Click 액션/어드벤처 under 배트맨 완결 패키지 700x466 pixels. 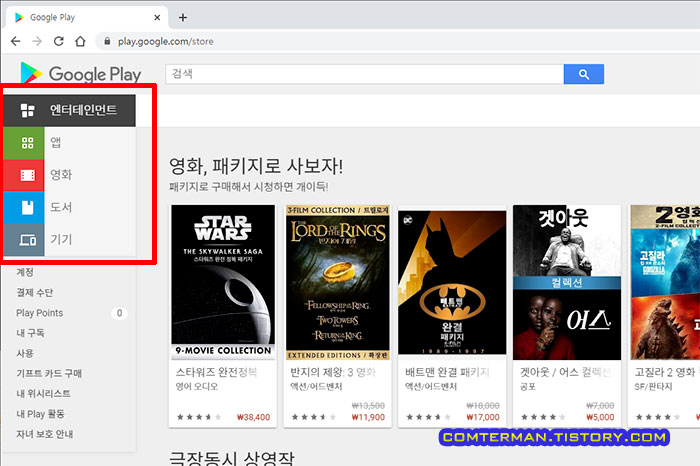pos(431,387)
